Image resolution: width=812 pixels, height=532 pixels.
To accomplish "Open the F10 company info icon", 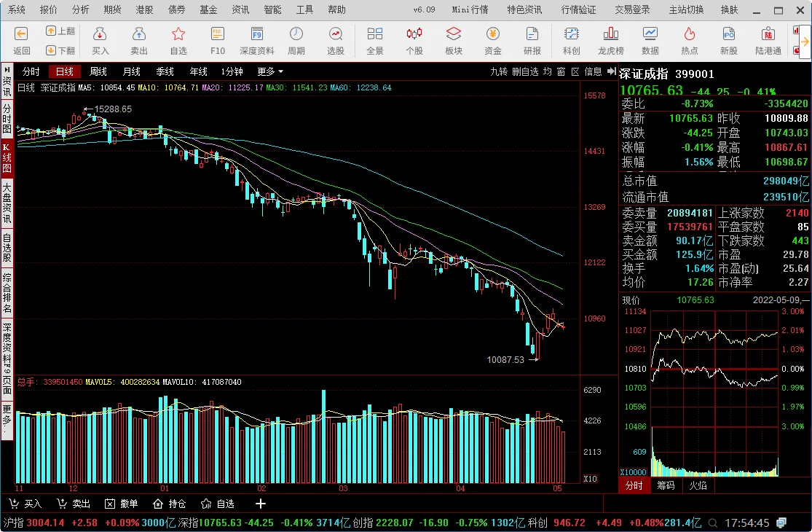I will 218,34.
